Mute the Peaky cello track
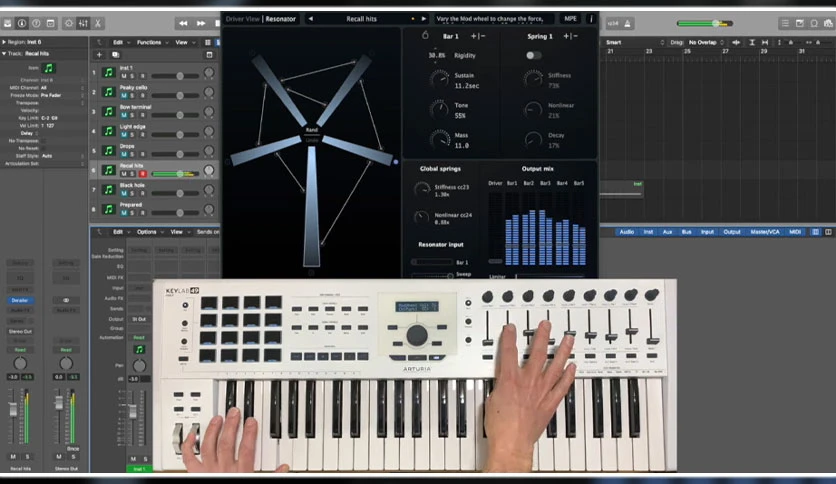The width and height of the screenshot is (836, 484). coord(124,95)
